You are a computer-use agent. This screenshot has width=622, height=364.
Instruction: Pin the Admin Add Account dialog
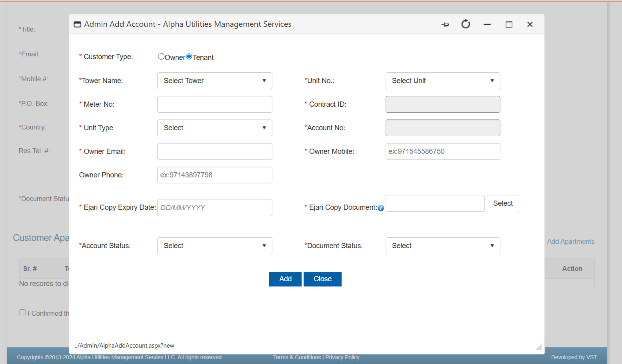pos(445,24)
